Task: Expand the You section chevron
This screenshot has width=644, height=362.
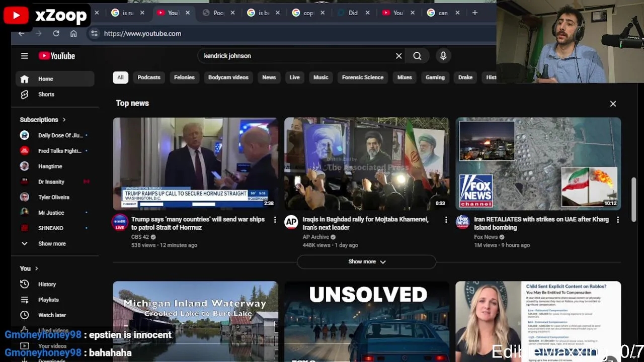Action: click(x=36, y=268)
